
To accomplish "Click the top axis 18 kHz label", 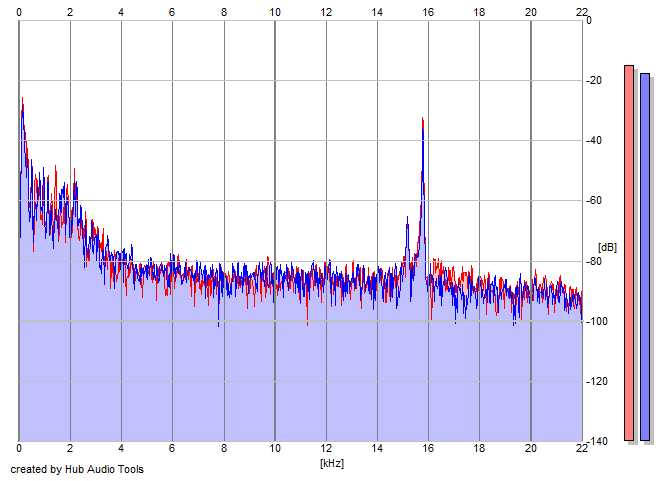I will click(479, 12).
